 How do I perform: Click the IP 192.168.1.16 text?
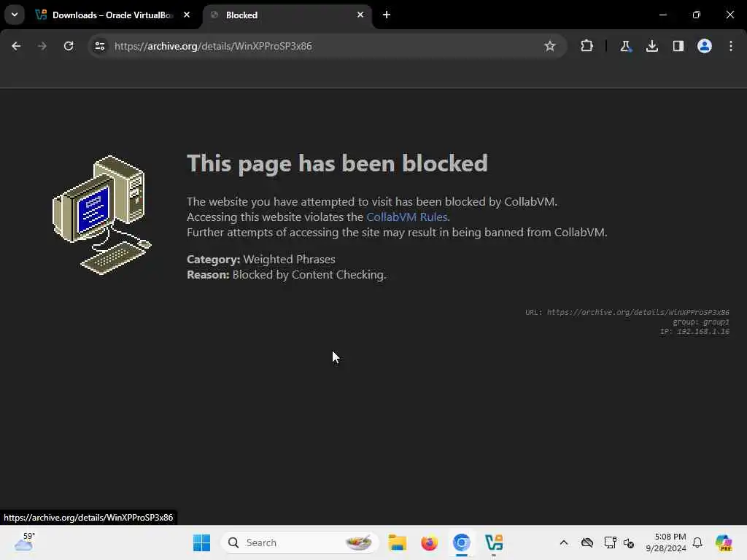[x=694, y=332]
